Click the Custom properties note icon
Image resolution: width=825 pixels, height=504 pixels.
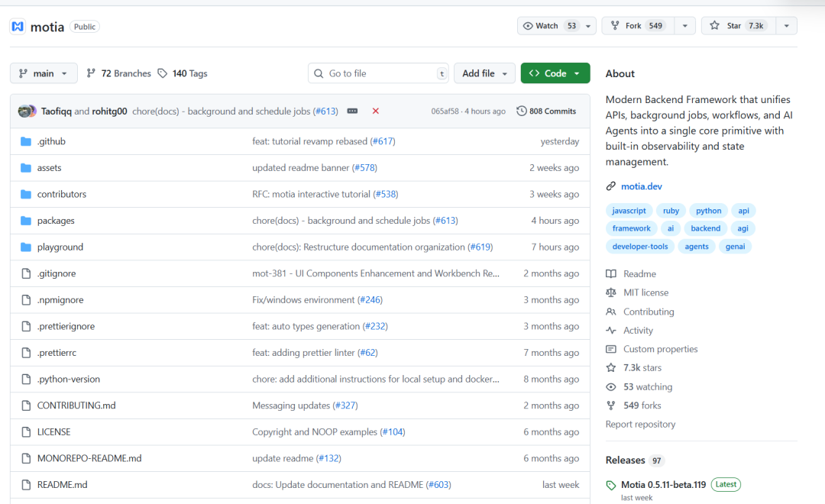point(611,349)
